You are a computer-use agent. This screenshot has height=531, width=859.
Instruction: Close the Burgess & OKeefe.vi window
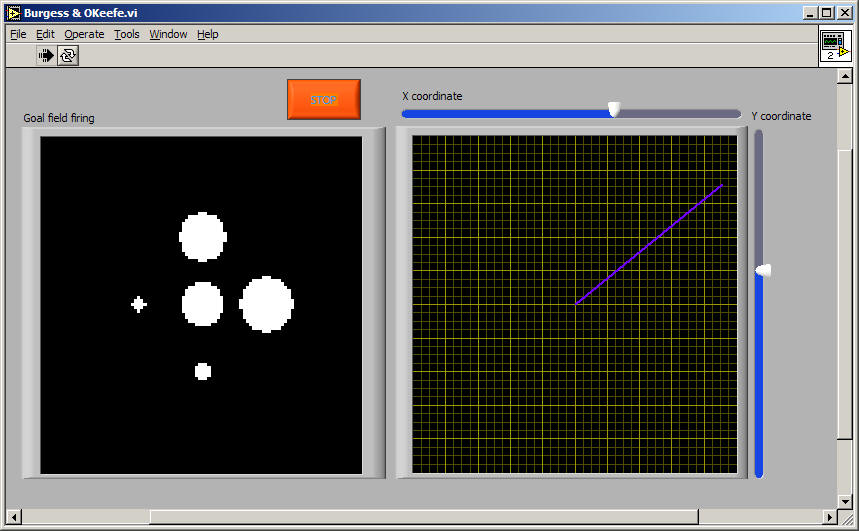pyautogui.click(x=845, y=13)
